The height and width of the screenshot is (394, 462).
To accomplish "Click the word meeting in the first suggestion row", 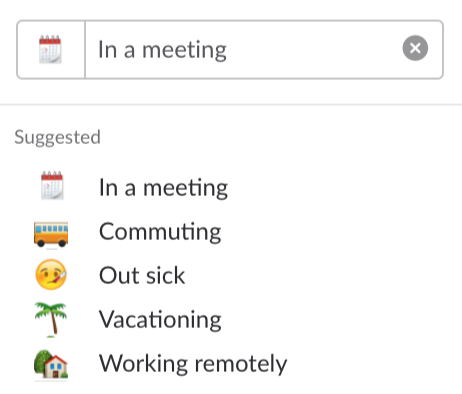I will coord(185,188).
